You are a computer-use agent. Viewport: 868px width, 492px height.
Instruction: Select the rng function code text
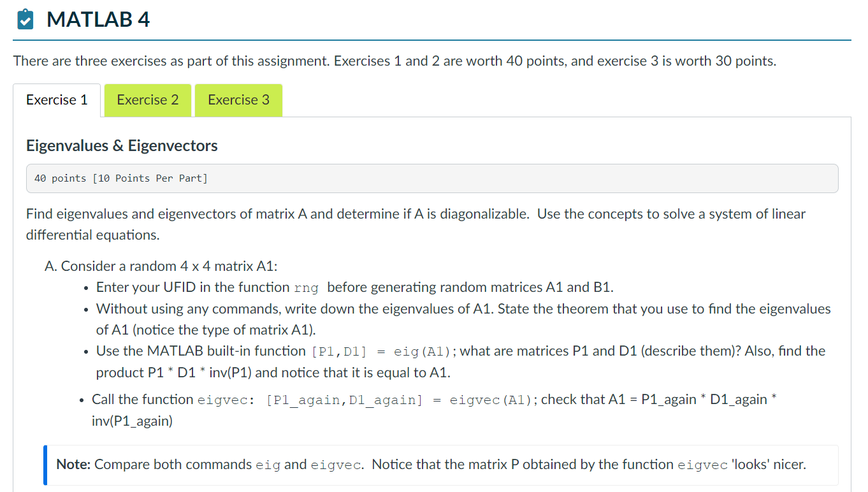coord(307,287)
